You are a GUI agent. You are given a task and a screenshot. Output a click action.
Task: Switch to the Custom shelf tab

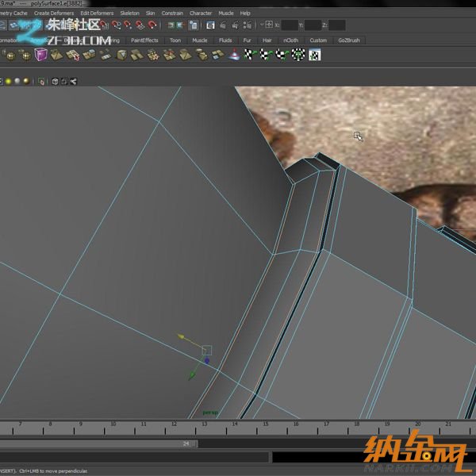tap(318, 40)
